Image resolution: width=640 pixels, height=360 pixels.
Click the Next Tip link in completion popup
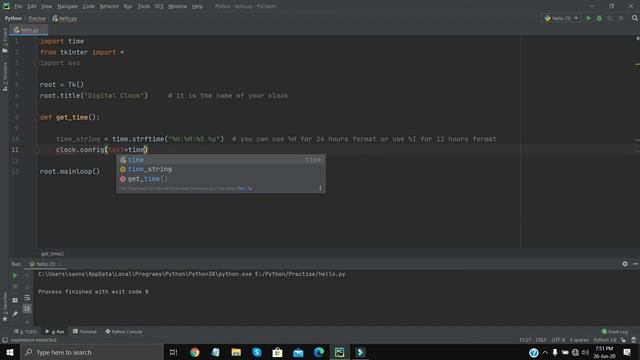(244, 188)
